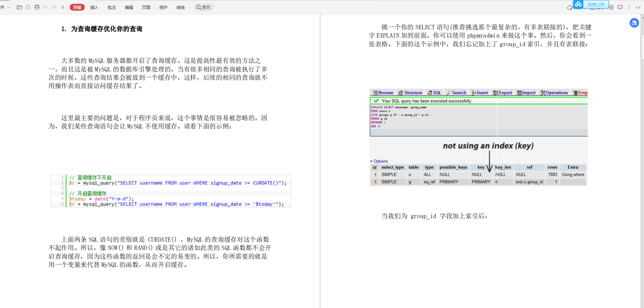Click heading '为查询缓存优化你的查询'
Viewport: 644px width, 308px height.
point(107,29)
